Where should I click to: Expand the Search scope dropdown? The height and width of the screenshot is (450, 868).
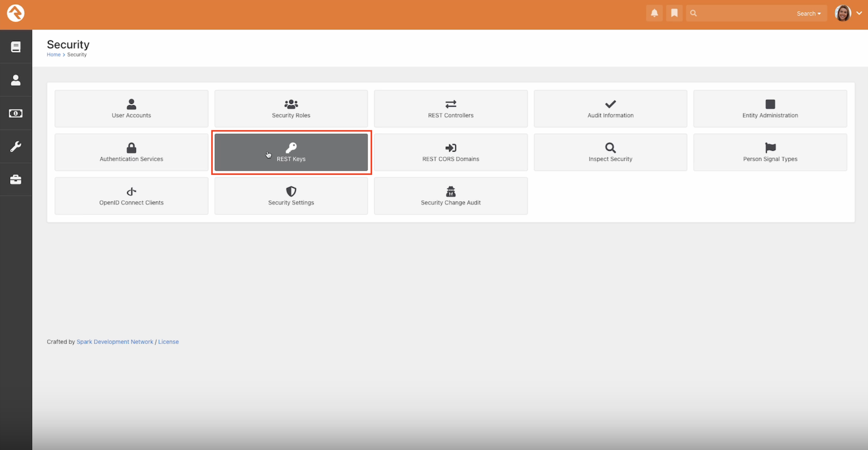(809, 14)
